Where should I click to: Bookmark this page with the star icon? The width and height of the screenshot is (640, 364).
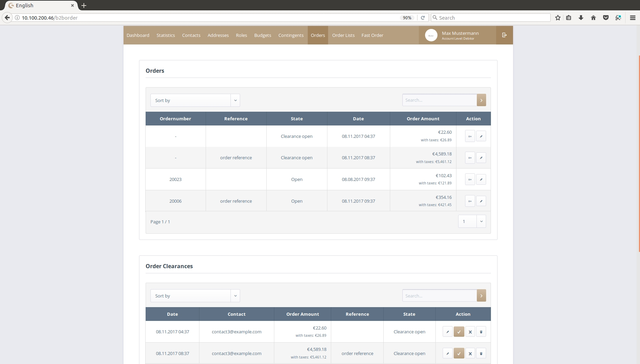(x=558, y=18)
